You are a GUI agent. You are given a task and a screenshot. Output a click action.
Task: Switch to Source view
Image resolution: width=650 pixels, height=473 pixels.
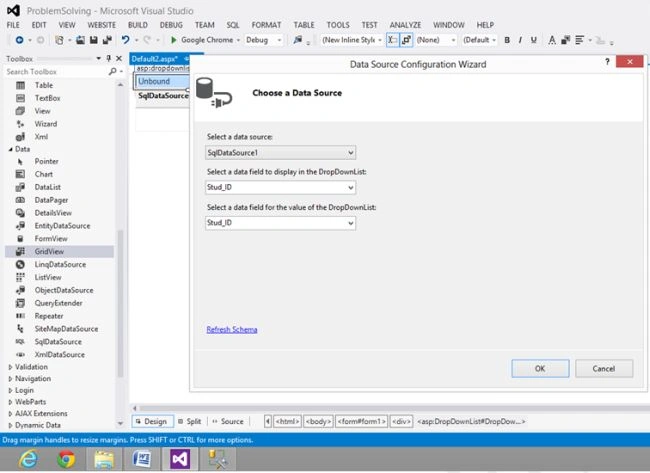click(228, 421)
